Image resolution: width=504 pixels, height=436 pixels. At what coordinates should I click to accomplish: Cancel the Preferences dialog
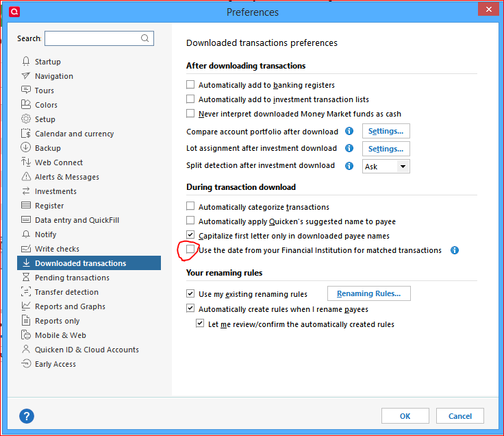(460, 416)
